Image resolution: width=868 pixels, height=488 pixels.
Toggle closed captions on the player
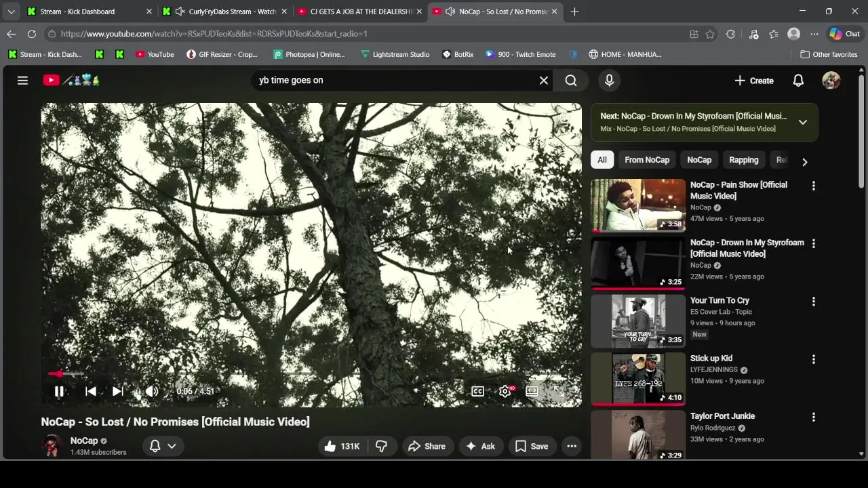[x=477, y=391]
